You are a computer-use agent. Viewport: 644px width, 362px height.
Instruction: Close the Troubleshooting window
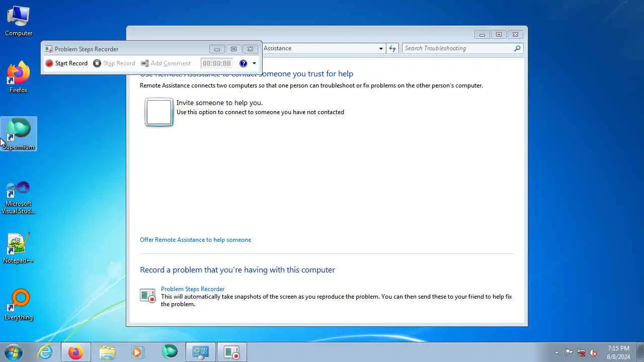click(x=515, y=35)
